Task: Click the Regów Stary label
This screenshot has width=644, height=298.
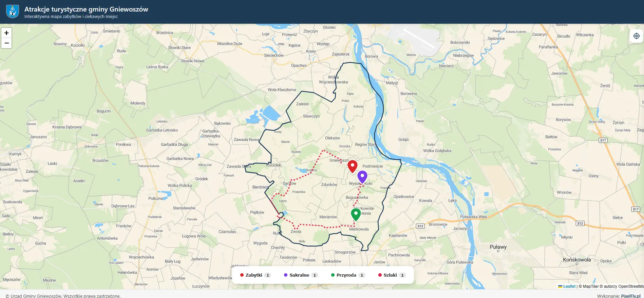Action: 366,144
